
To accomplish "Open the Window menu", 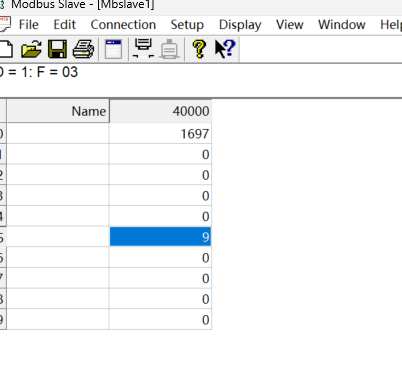I will pyautogui.click(x=342, y=25).
